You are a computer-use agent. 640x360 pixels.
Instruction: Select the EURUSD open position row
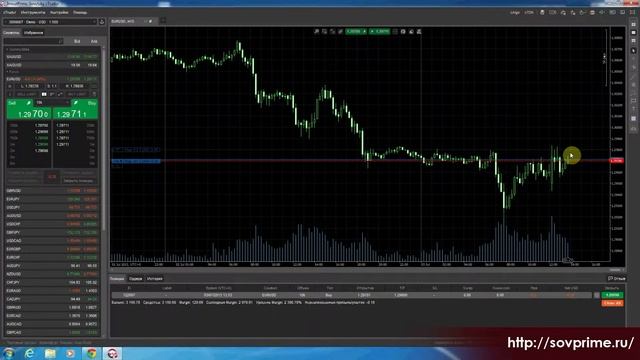pyautogui.click(x=351, y=295)
